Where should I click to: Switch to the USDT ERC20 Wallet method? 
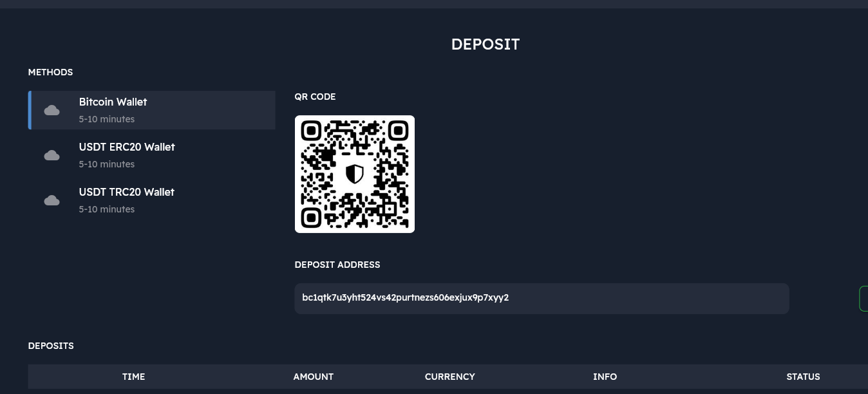(152, 155)
